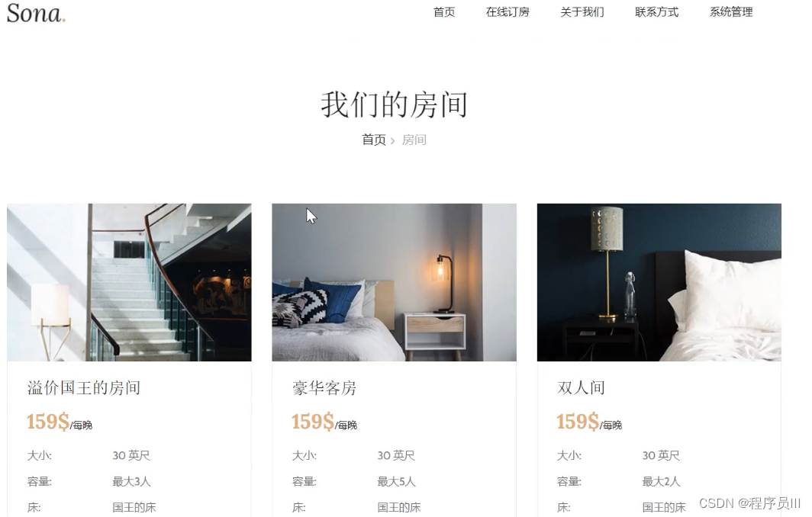The image size is (812, 517).
Task: Open the 豪华客房 bedroom photo
Action: [x=394, y=282]
